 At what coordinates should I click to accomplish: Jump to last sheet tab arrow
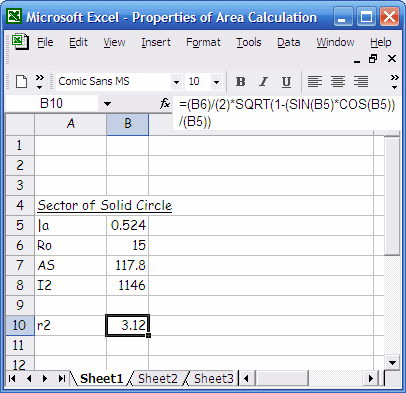pos(61,379)
